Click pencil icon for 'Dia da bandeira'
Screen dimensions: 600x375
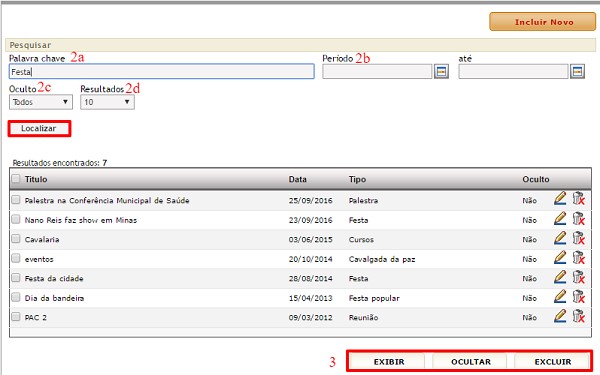point(560,296)
